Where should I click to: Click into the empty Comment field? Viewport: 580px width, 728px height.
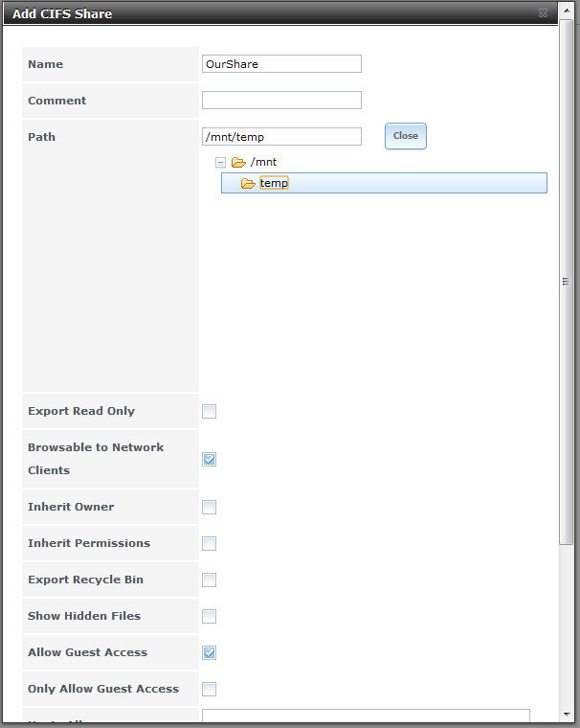tap(281, 101)
